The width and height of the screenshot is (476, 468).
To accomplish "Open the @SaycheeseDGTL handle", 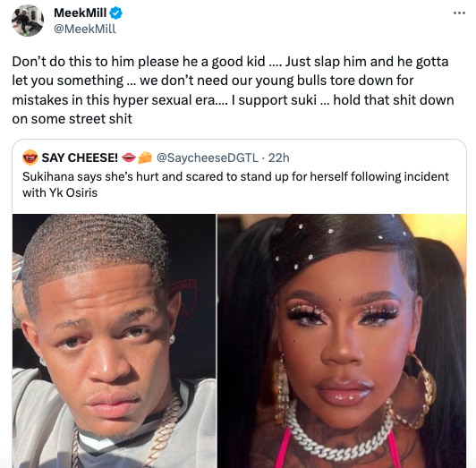I will [208, 157].
